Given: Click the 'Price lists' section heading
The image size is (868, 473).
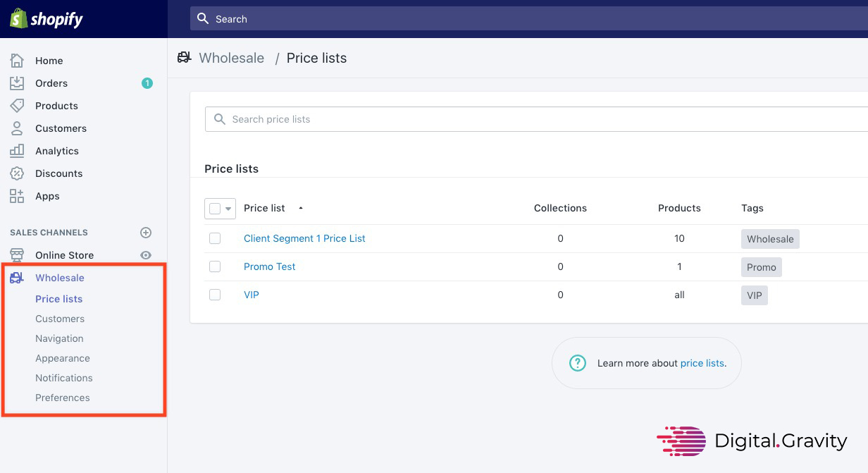Looking at the screenshot, I should (x=231, y=168).
